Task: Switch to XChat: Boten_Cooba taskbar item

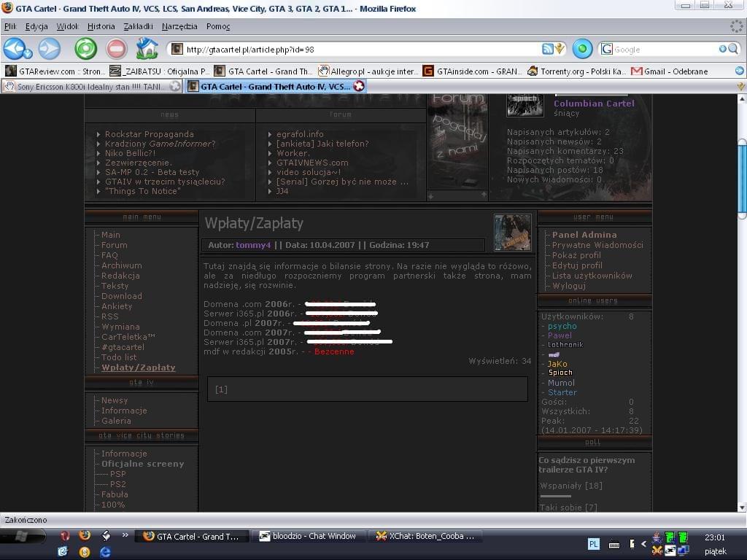Action: [426, 536]
